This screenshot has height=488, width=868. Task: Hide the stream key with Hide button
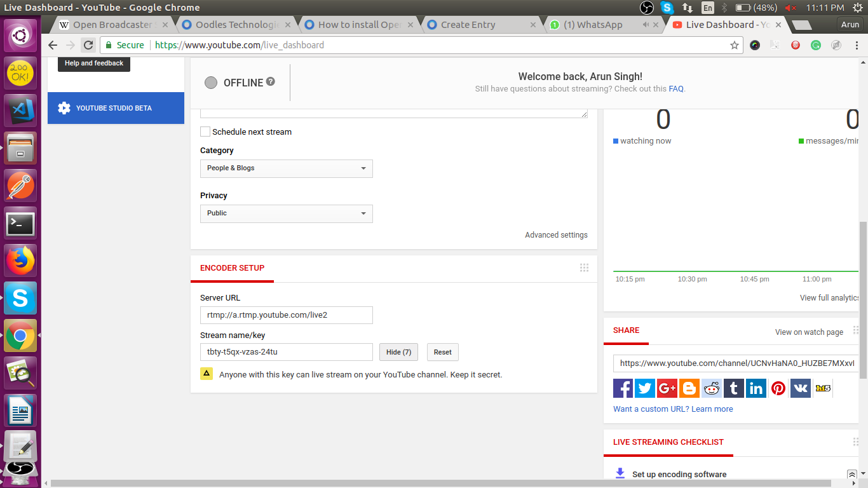[x=399, y=352]
